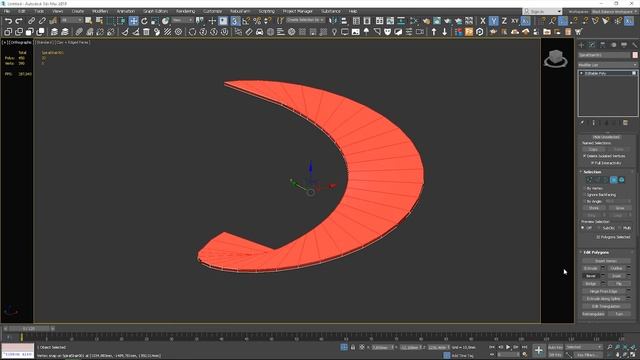Open the Utilities wrench panel tab
Image resolution: width=640 pixels, height=360 pixels.
click(x=635, y=44)
